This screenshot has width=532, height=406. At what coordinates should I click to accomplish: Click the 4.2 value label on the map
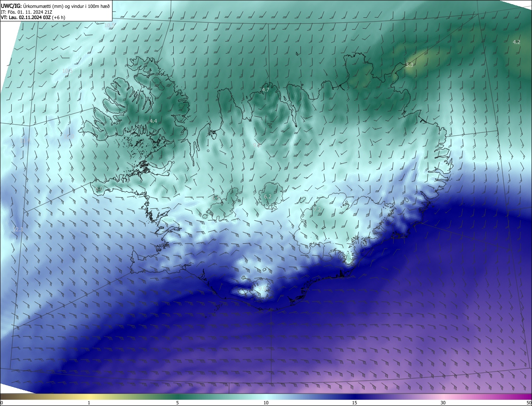click(516, 42)
